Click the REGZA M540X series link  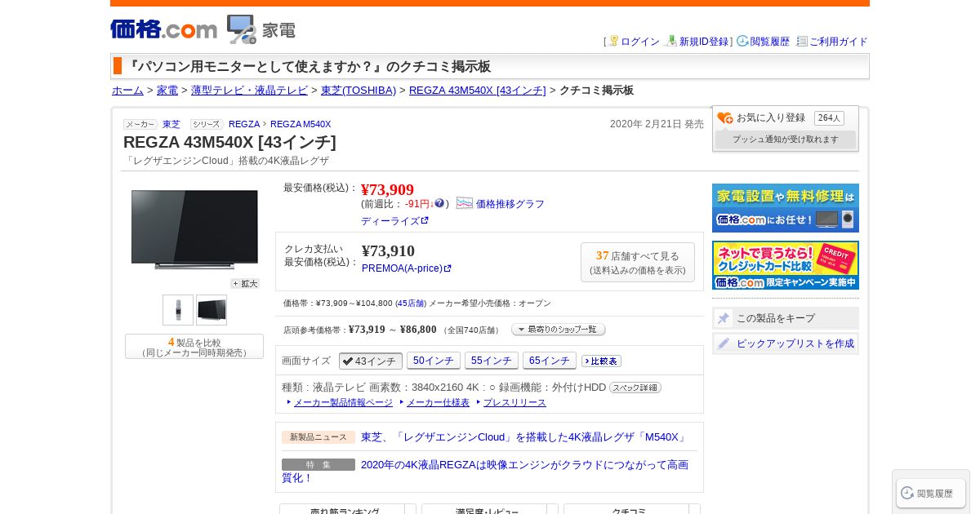(301, 124)
